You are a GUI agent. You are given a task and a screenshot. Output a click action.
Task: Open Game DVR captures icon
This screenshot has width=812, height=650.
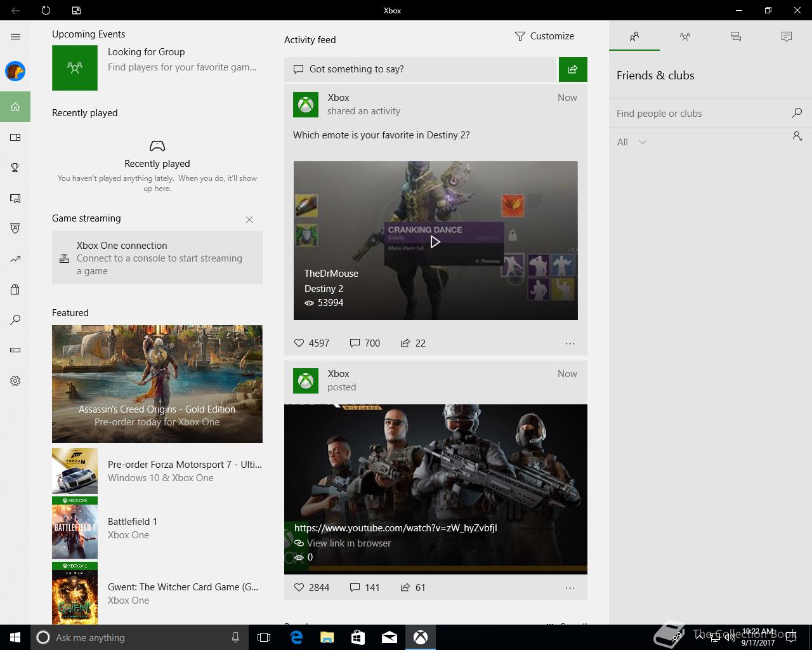coord(15,198)
